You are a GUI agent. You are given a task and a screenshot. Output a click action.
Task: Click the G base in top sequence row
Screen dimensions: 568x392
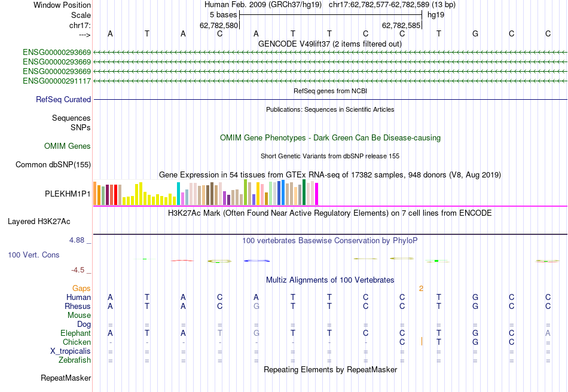[x=475, y=33]
